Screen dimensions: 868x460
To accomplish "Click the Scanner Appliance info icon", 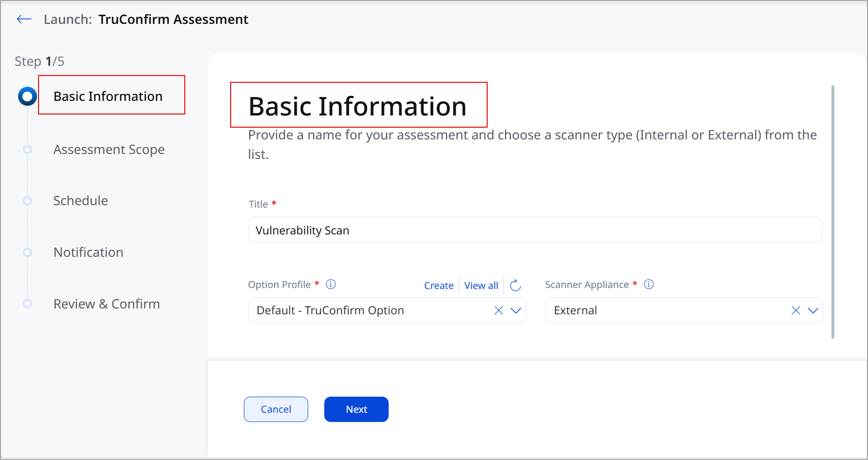I will click(649, 284).
